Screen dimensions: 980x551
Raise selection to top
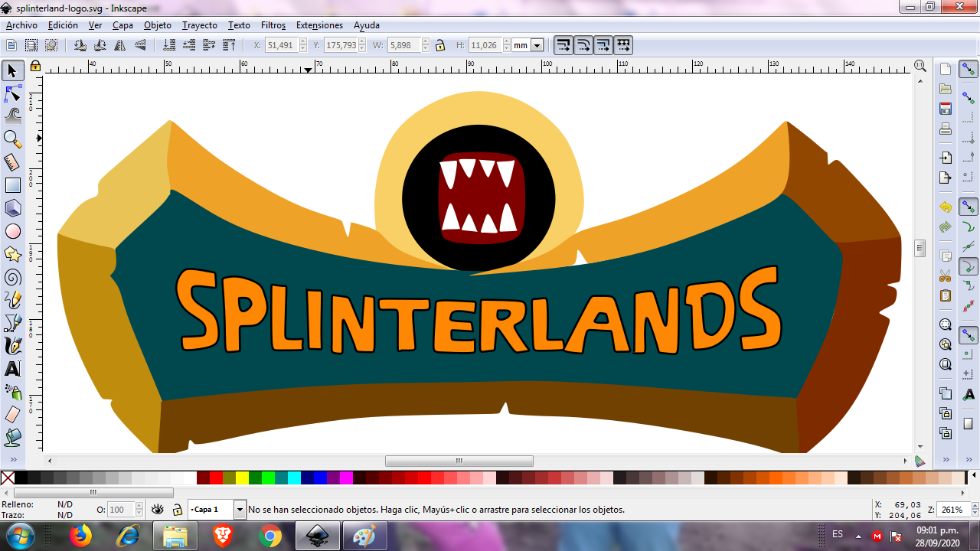point(229,45)
